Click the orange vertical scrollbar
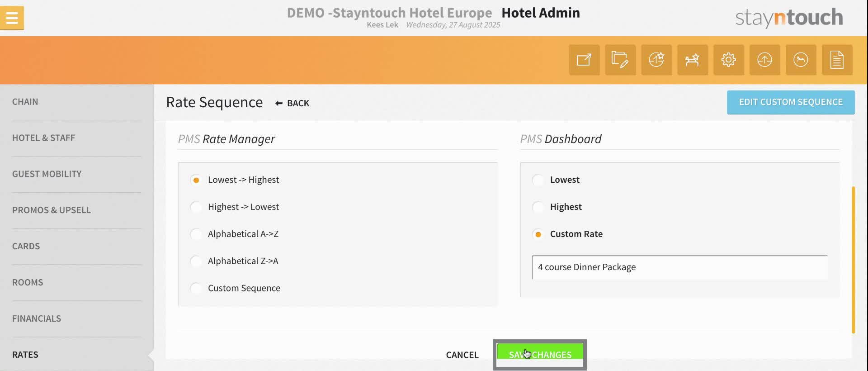The width and height of the screenshot is (868, 371). [854, 260]
